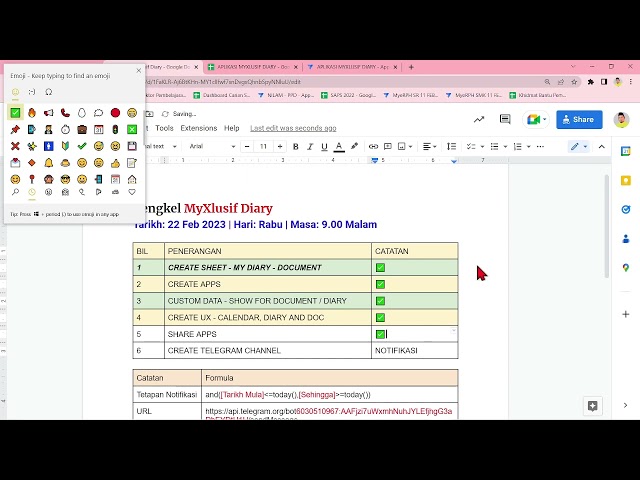
Task: Open the comment history icon
Action: click(x=505, y=119)
